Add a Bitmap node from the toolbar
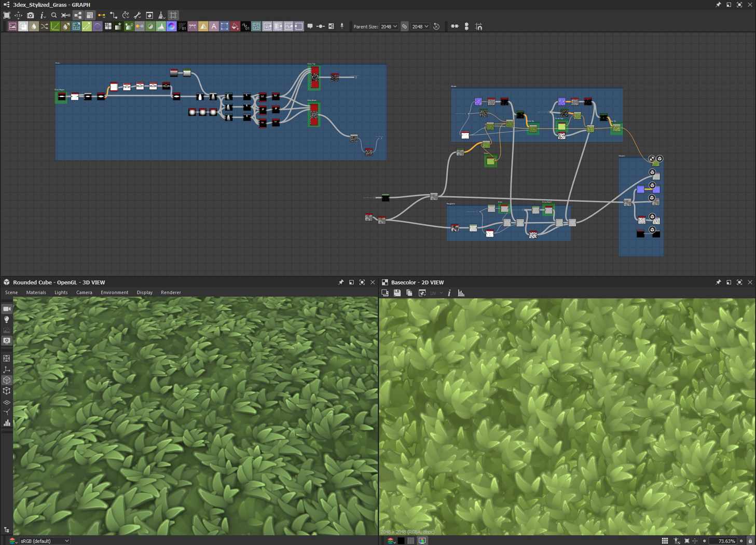Image resolution: width=756 pixels, height=545 pixels. (12, 26)
